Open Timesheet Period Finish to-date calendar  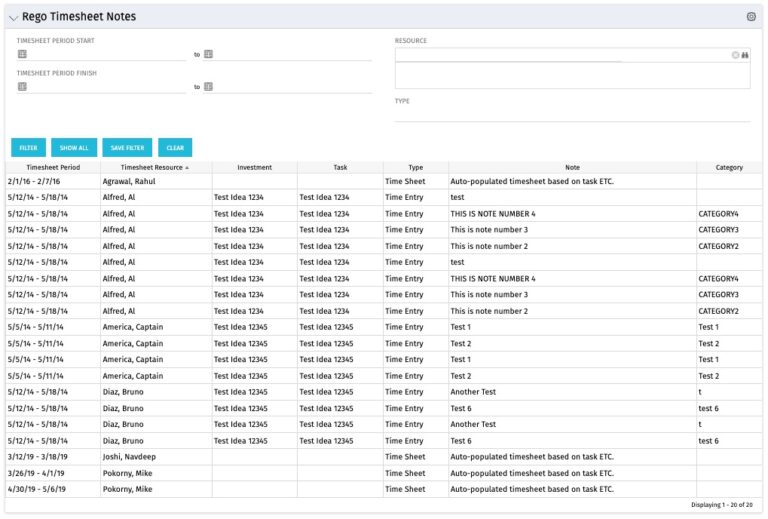[x=208, y=87]
